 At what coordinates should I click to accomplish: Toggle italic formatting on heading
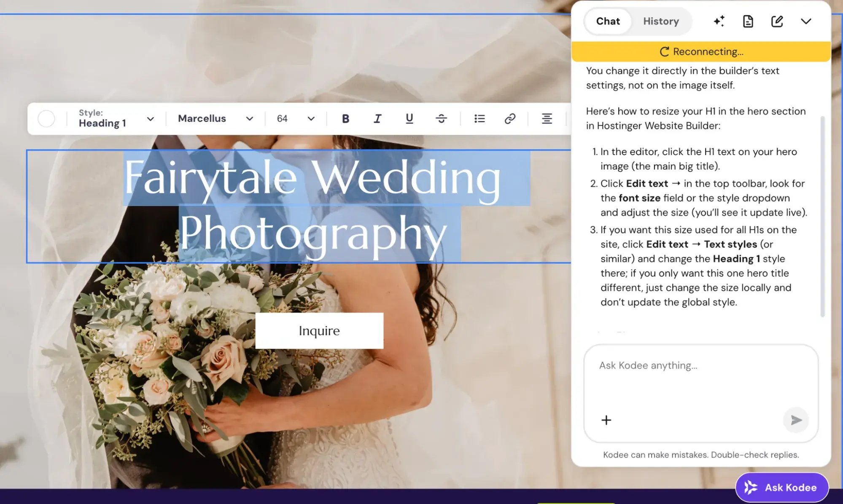[x=377, y=119]
